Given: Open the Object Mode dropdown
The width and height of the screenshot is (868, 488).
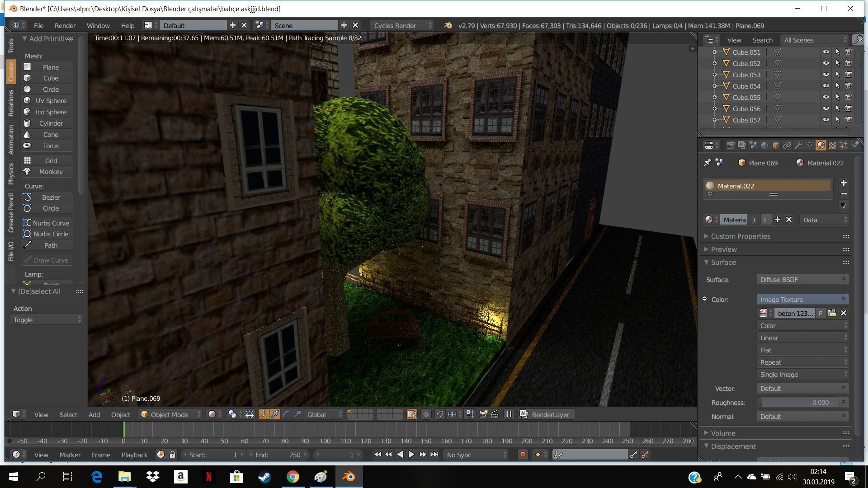Looking at the screenshot, I should point(170,414).
